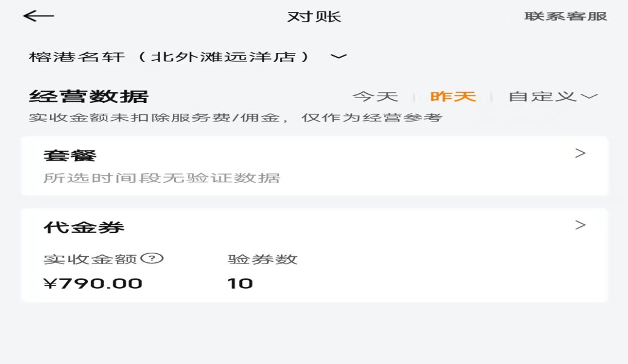Screen dimensions: 628x364
Task: Tap the 实收金额 label
Action: pyautogui.click(x=91, y=259)
